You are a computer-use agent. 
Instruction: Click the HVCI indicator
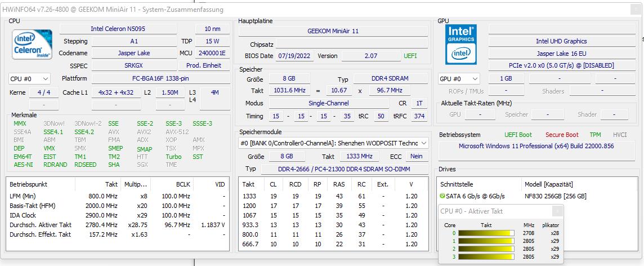(x=620, y=135)
